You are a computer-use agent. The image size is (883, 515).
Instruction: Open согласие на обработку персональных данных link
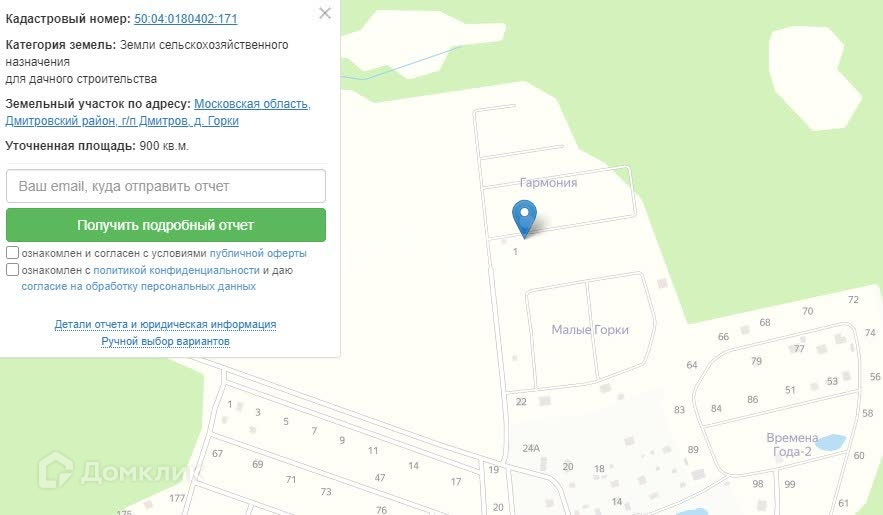(x=139, y=286)
